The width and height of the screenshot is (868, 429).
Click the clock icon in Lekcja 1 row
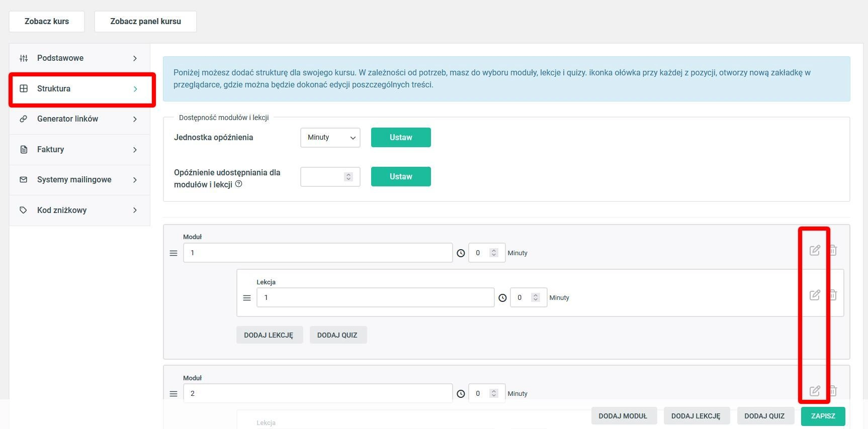502,298
